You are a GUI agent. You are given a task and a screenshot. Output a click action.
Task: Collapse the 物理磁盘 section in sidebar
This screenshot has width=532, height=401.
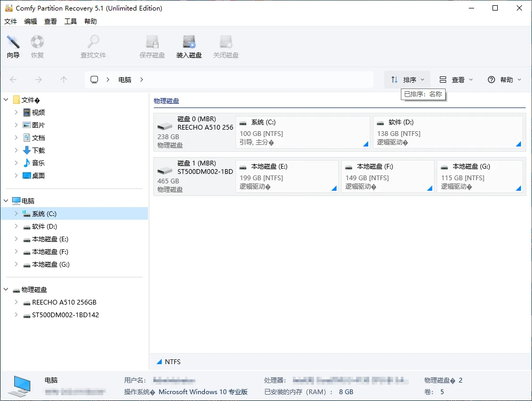(5, 289)
